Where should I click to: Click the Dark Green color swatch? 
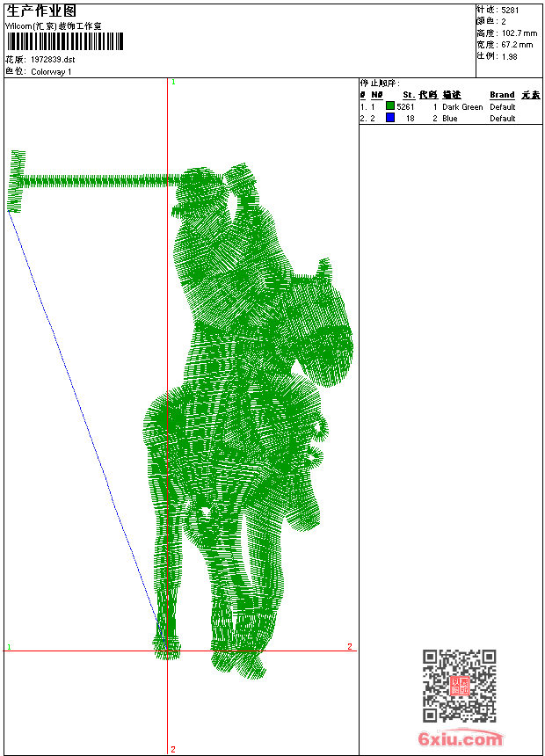point(390,106)
